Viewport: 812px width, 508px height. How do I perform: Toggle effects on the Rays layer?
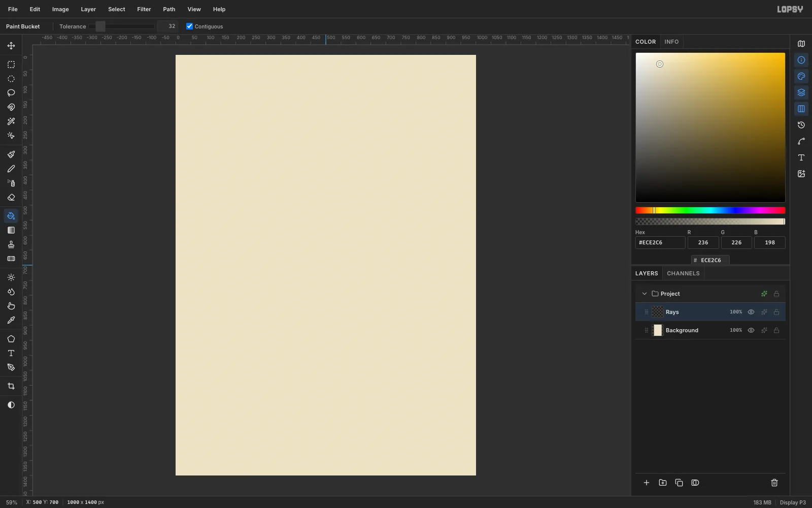tap(764, 312)
